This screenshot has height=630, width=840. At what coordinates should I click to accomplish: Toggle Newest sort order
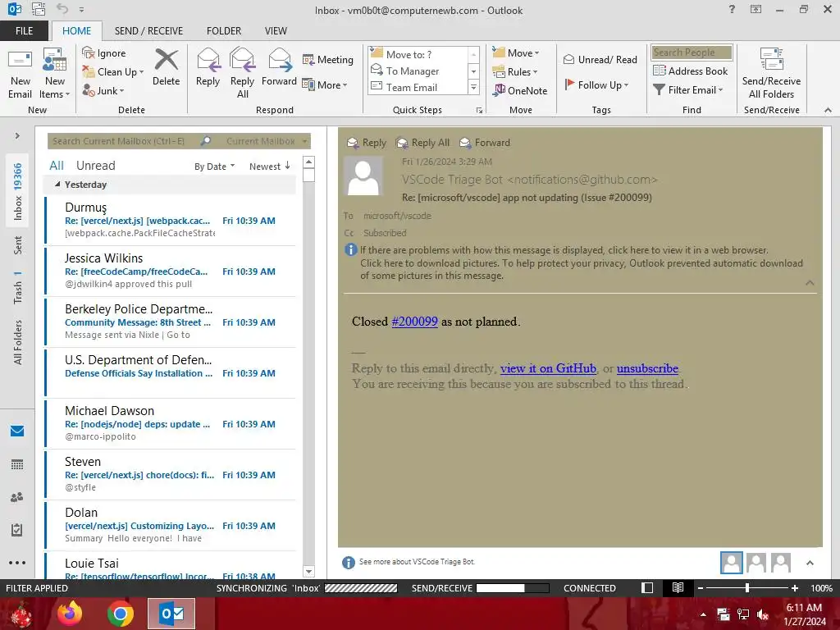(x=269, y=167)
